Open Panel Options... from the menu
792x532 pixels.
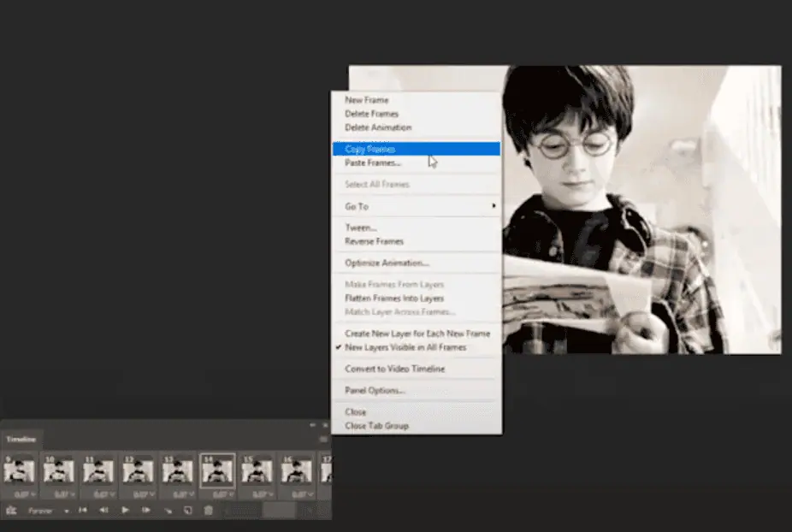417,390
